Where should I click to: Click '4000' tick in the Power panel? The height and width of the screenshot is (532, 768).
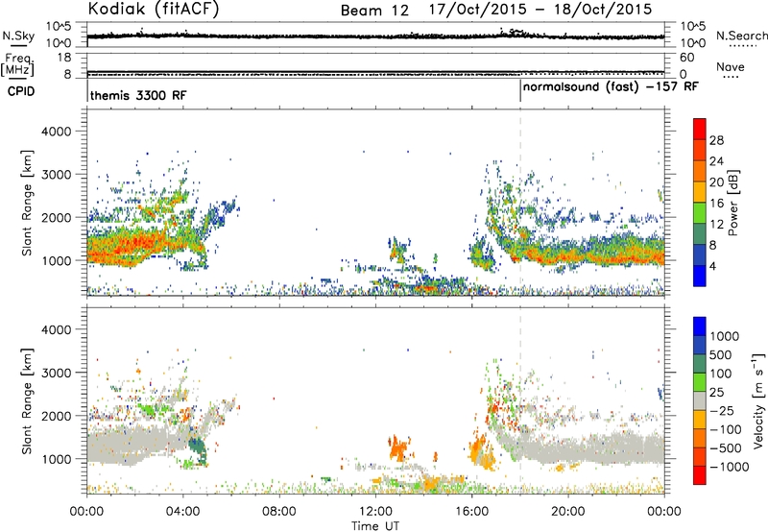point(57,132)
